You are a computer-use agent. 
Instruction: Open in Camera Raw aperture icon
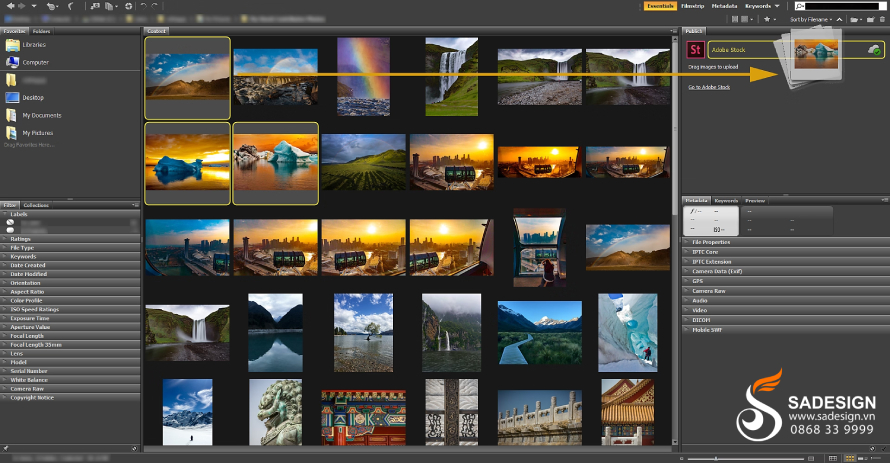[128, 6]
